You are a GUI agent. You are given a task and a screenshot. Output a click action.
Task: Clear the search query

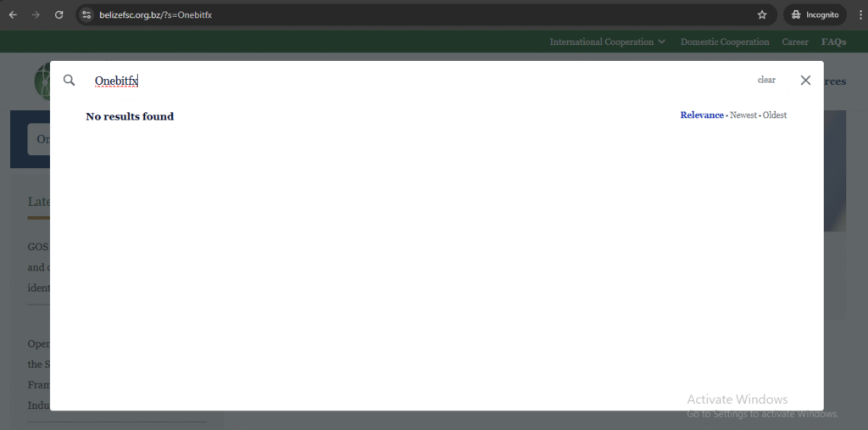pyautogui.click(x=766, y=81)
